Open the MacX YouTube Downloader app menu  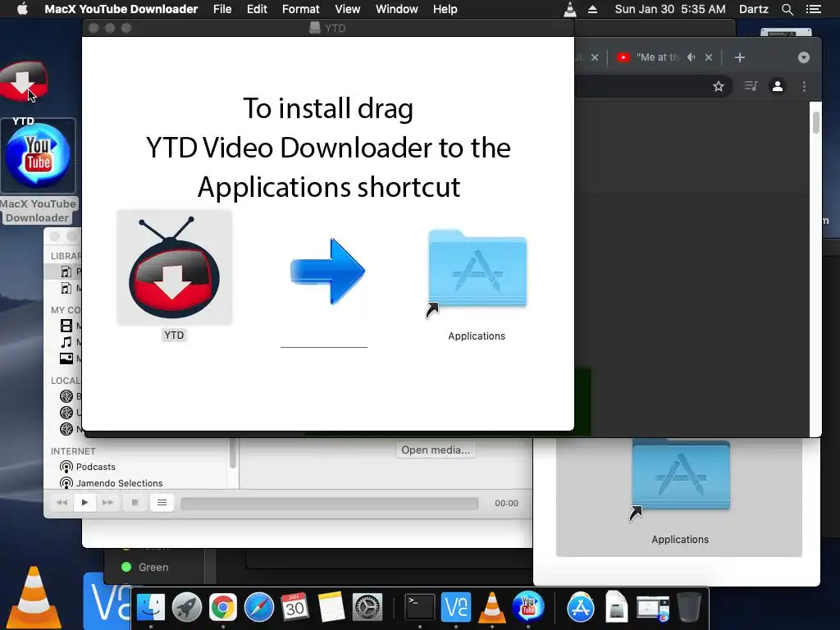pyautogui.click(x=121, y=9)
